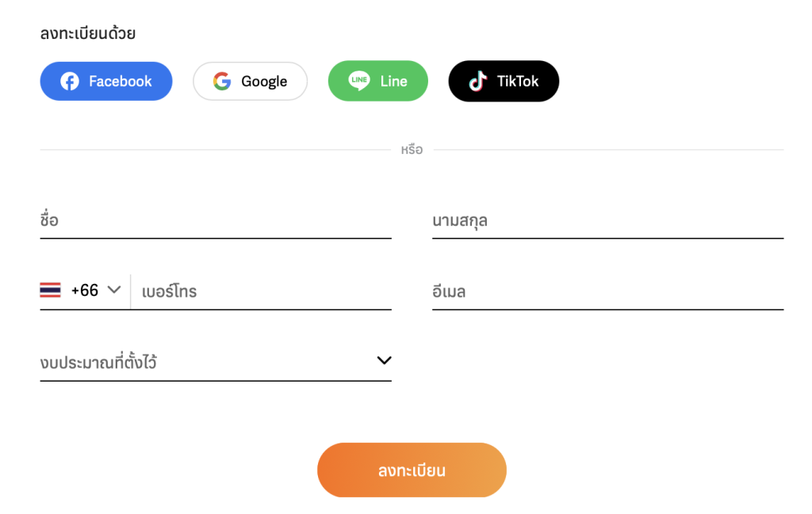Expand the chevron beside the +66 code
Image resolution: width=812 pixels, height=514 pixels.
(x=114, y=290)
